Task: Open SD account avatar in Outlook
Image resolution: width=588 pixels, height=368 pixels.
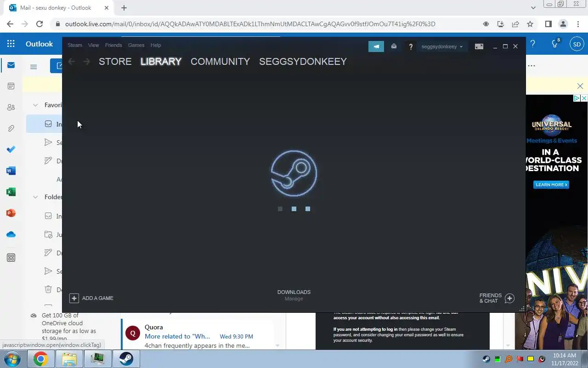Action: (577, 44)
